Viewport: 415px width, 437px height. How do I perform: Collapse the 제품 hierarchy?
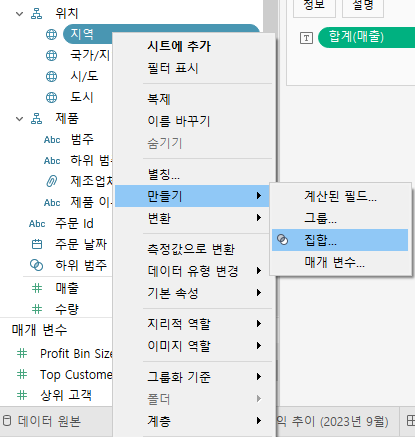[x=20, y=119]
